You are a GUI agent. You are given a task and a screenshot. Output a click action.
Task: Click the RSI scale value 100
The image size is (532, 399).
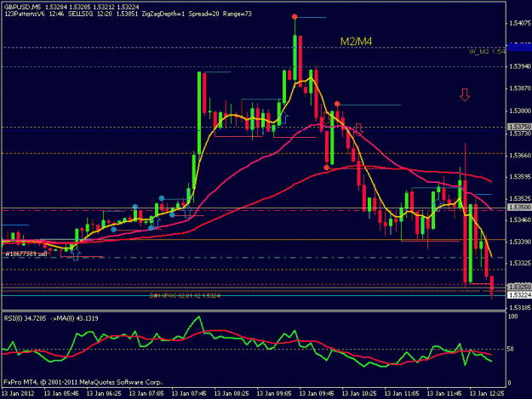point(513,316)
